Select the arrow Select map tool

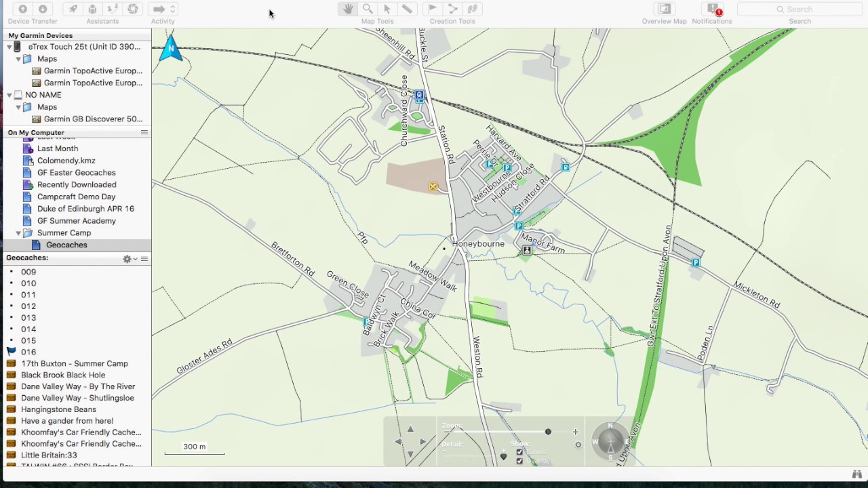[x=387, y=9]
